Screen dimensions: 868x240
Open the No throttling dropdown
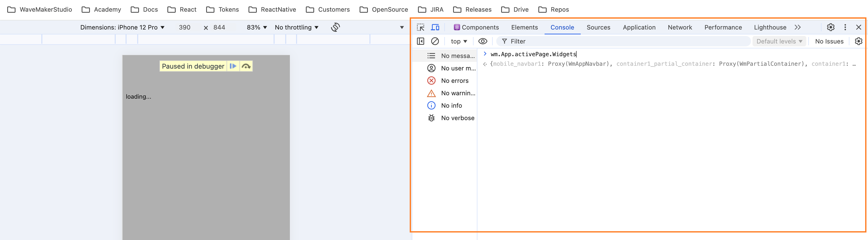296,27
